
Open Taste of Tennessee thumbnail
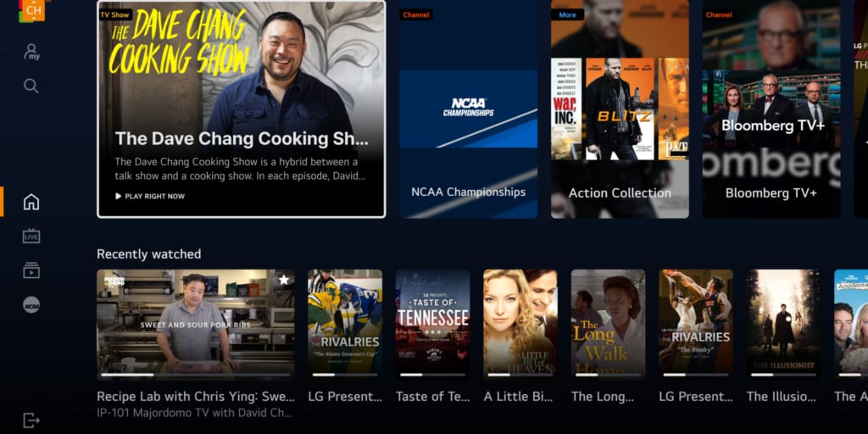point(433,325)
